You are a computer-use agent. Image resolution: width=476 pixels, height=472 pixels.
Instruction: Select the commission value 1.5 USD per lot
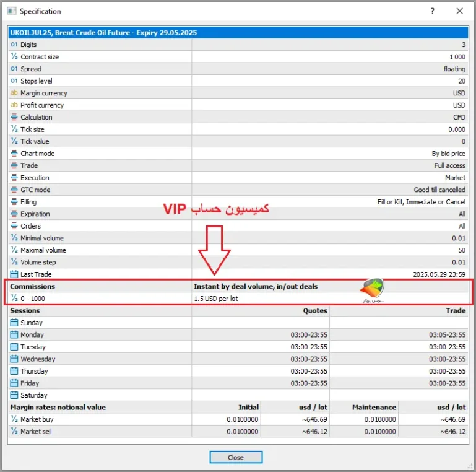point(216,299)
